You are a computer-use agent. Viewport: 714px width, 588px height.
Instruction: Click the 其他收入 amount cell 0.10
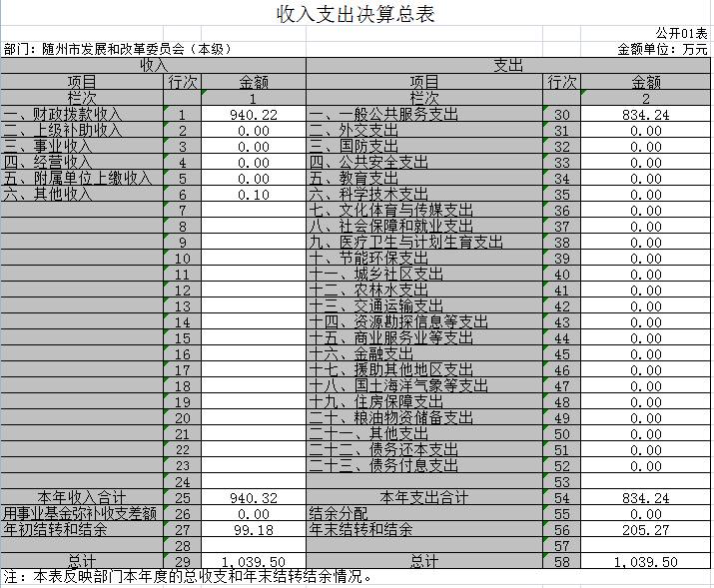(253, 195)
